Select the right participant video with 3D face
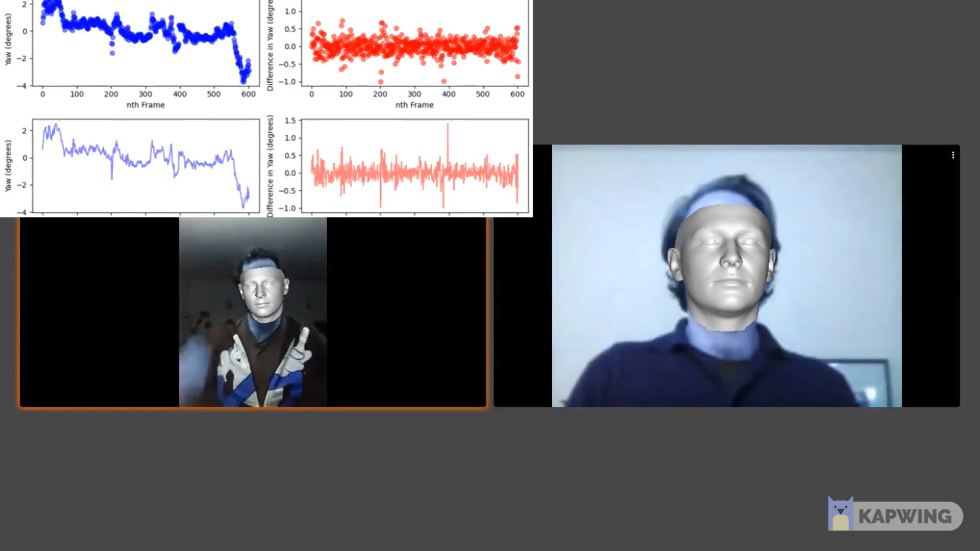The width and height of the screenshot is (980, 551). pyautogui.click(x=726, y=276)
